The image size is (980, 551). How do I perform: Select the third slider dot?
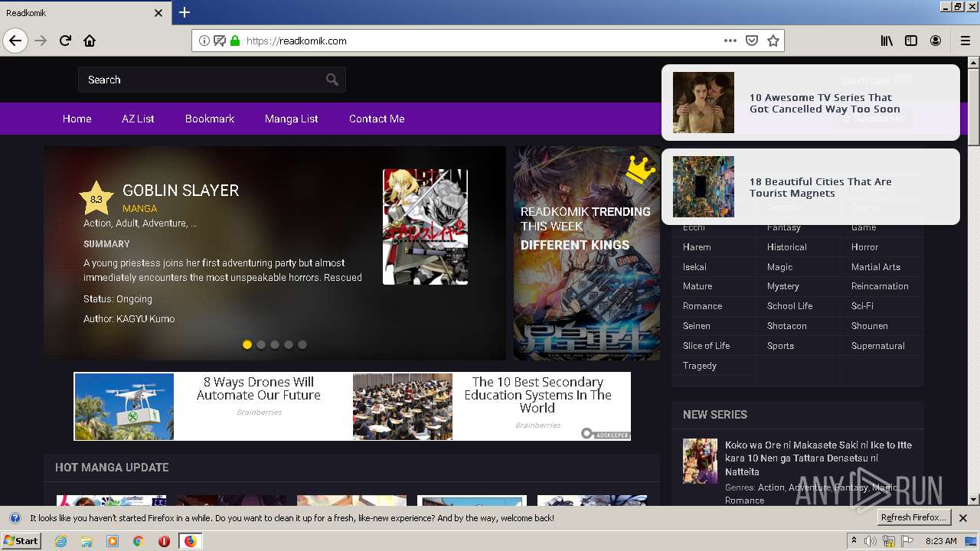[x=275, y=344]
